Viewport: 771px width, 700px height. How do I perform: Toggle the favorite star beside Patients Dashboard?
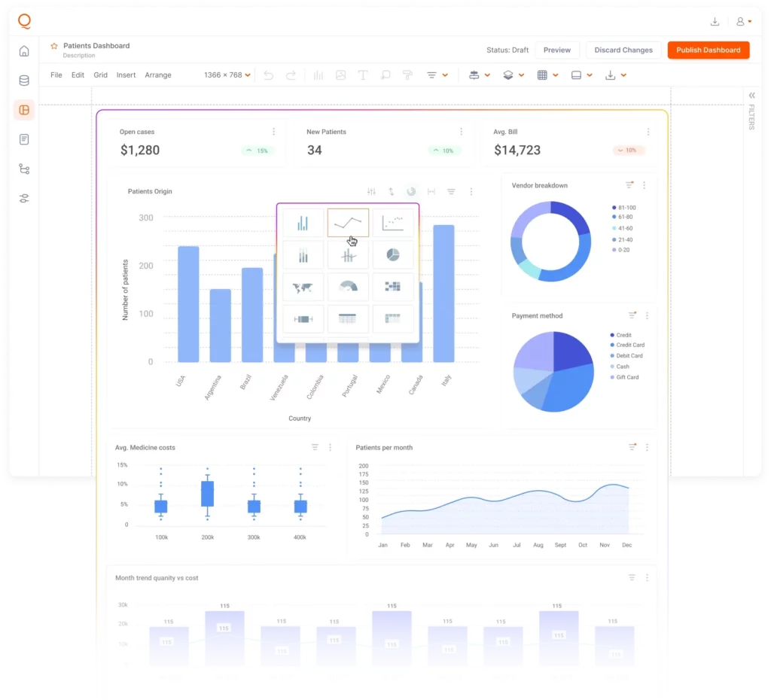[x=54, y=46]
